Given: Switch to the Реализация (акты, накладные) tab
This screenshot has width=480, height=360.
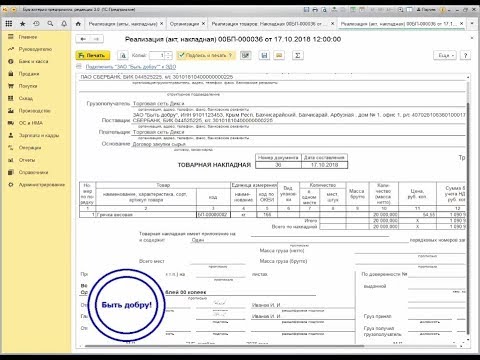Looking at the screenshot, I should [123, 24].
